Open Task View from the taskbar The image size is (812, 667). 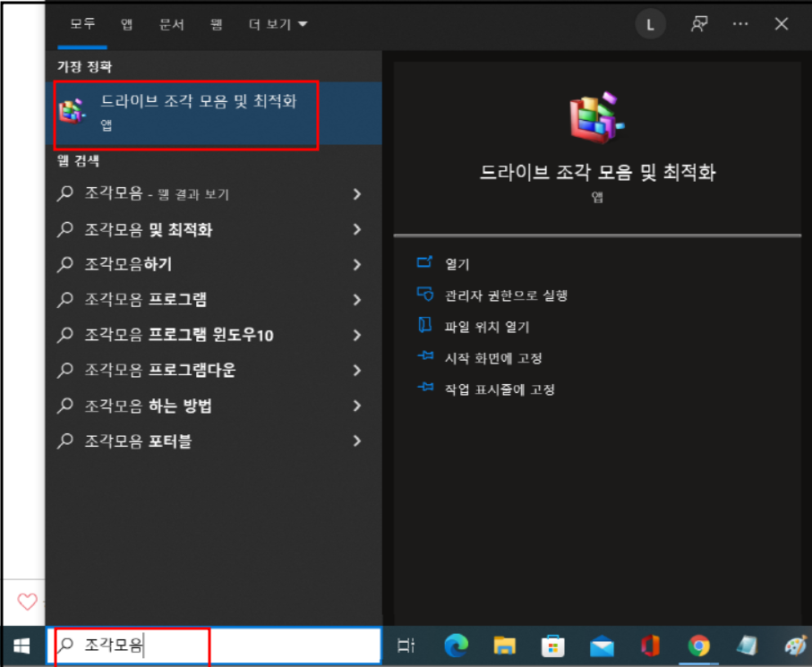click(406, 645)
